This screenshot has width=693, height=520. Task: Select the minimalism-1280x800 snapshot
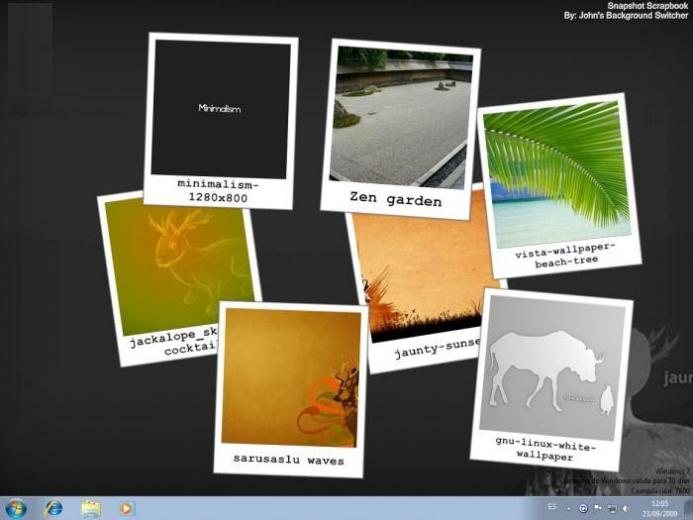pos(220,120)
